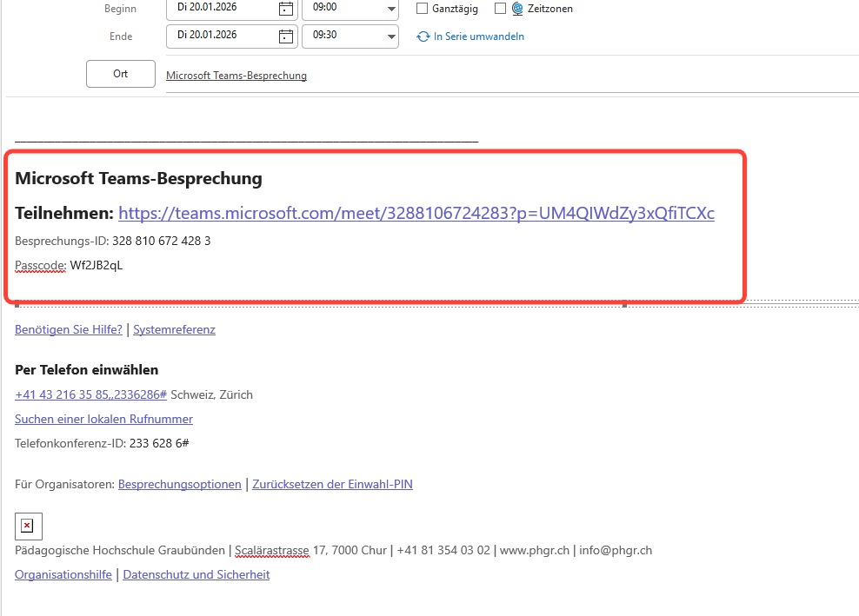Open Benötigen Sie Hilfe? link

(x=69, y=329)
